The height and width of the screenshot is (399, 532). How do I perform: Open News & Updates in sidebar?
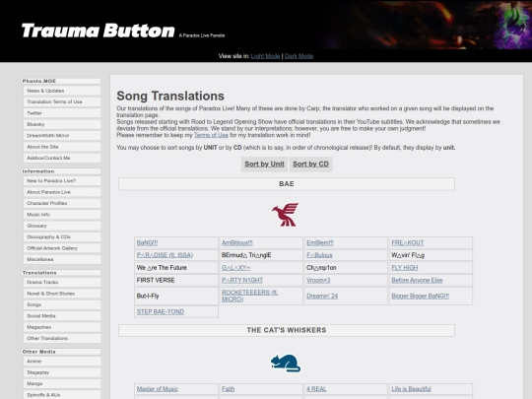62,91
